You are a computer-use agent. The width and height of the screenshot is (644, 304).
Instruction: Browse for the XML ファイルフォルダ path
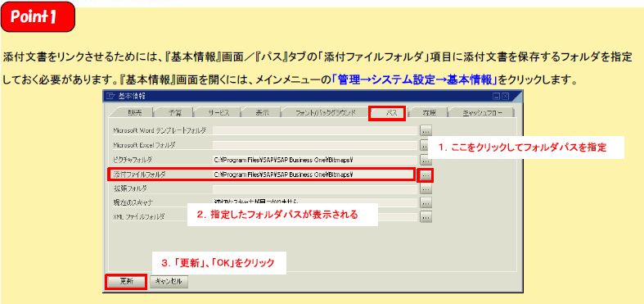pos(426,216)
